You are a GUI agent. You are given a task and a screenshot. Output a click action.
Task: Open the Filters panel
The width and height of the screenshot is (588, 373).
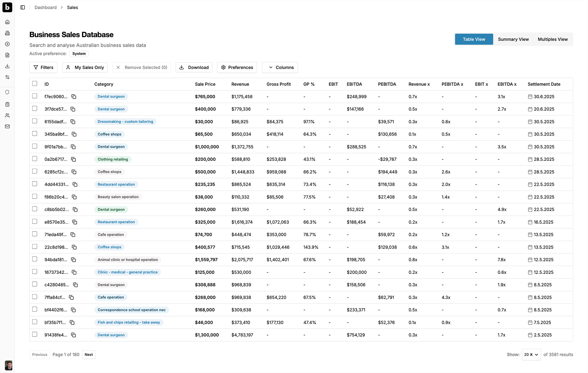[x=43, y=67]
